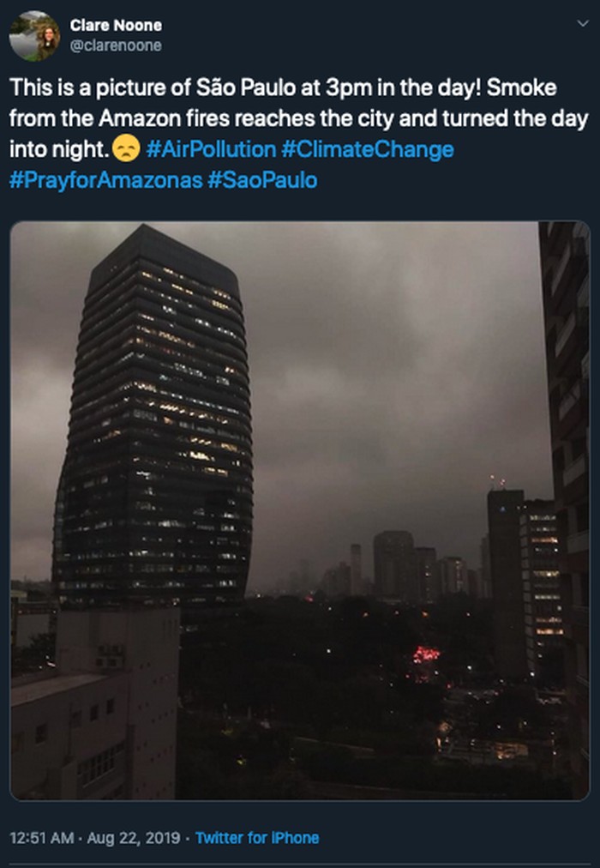The height and width of the screenshot is (868, 600).
Task: Open the São Paulo dark sky photo
Action: click(x=299, y=510)
